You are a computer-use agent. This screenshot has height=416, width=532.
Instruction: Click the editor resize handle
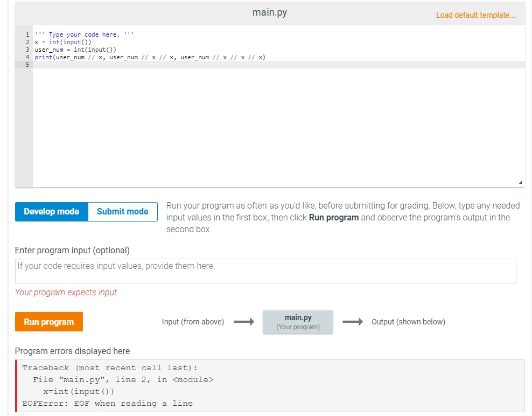click(x=519, y=182)
